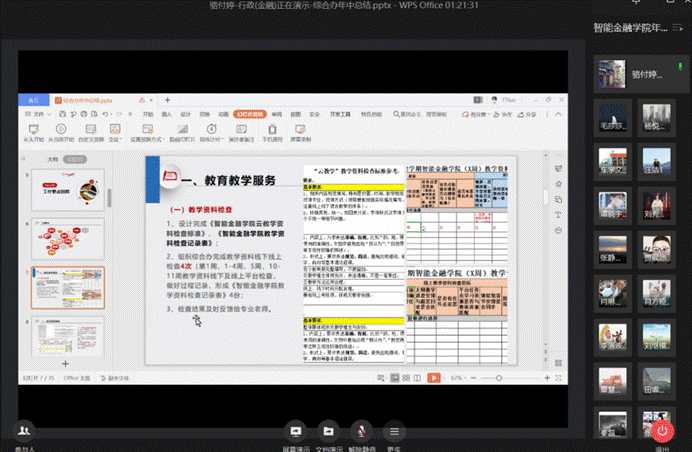The width and height of the screenshot is (692, 452).
Task: Switch to the 开发工具 ribbon tab
Action: click(340, 114)
